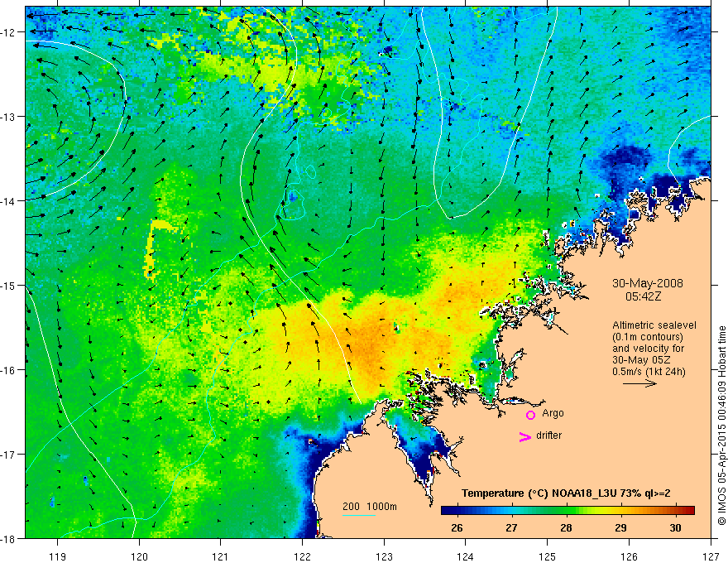Viewport: 728px width, 563px height.
Task: Click the 'drifter' legend label
Action: [x=548, y=435]
